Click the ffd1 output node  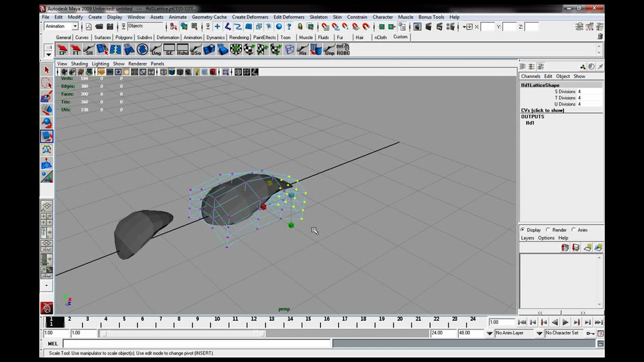(530, 123)
